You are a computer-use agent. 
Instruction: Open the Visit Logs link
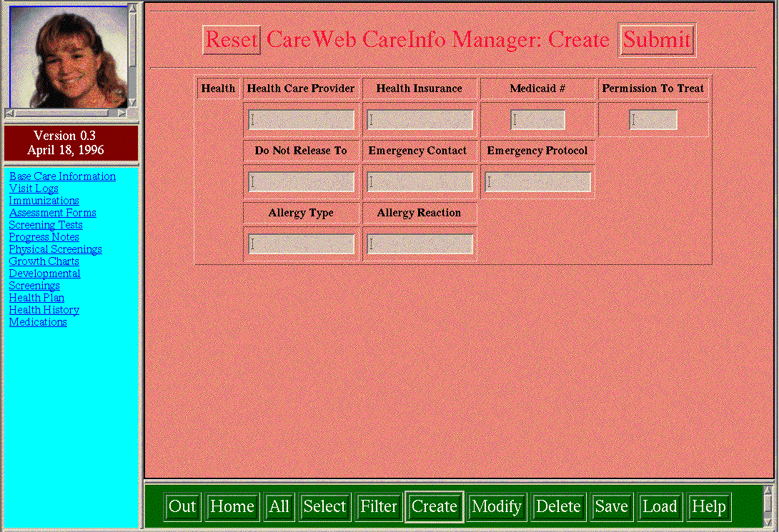(34, 189)
